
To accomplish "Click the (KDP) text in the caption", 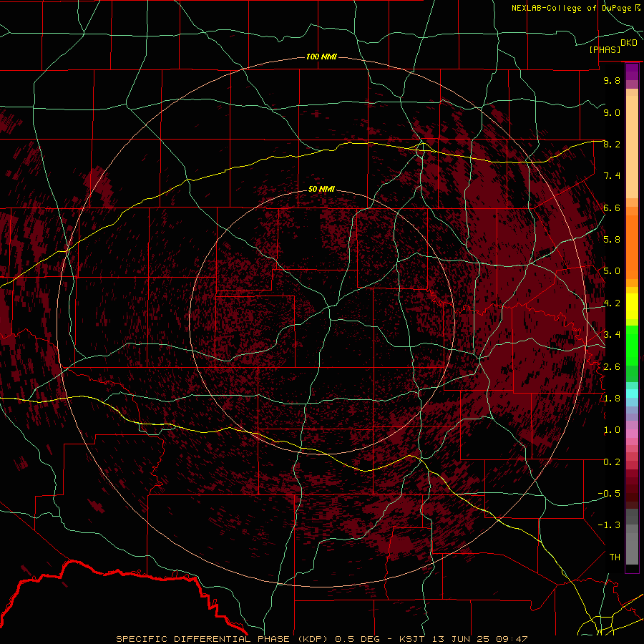I will coord(313,639).
